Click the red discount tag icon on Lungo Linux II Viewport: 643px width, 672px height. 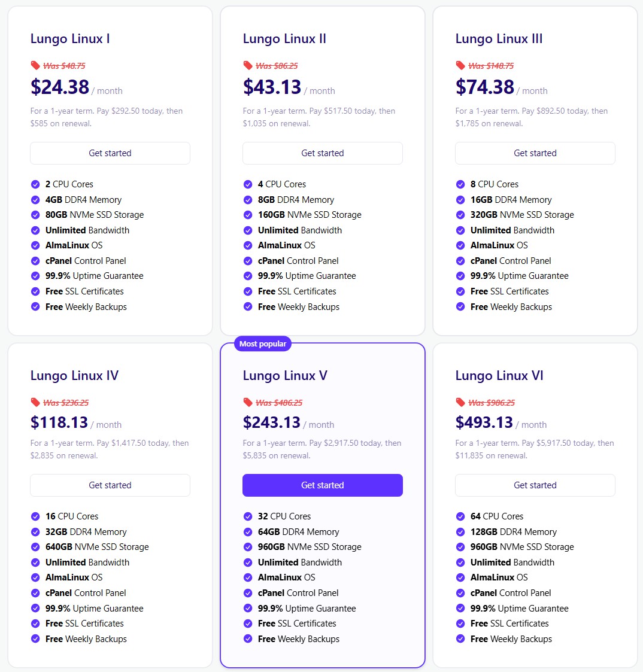coord(248,66)
